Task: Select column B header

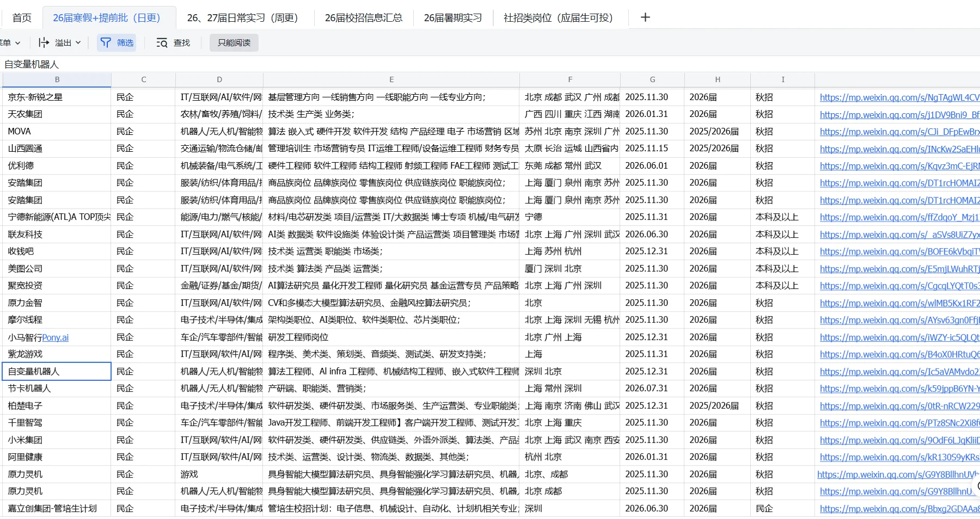Action: click(57, 79)
